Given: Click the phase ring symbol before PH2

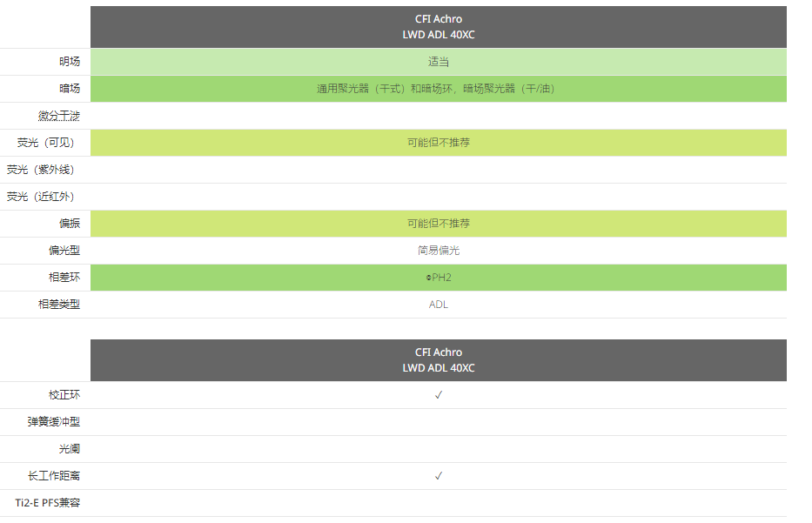Looking at the screenshot, I should pos(428,278).
